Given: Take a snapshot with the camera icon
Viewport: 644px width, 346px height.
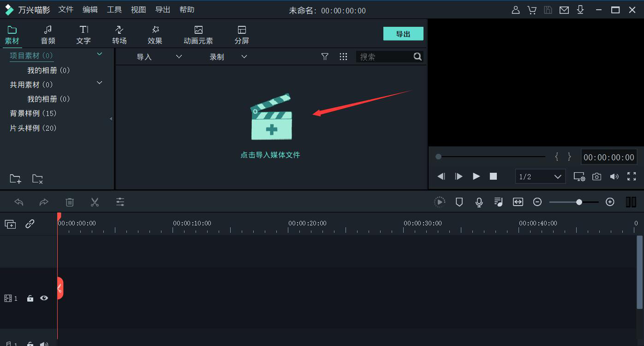Looking at the screenshot, I should click(x=596, y=176).
